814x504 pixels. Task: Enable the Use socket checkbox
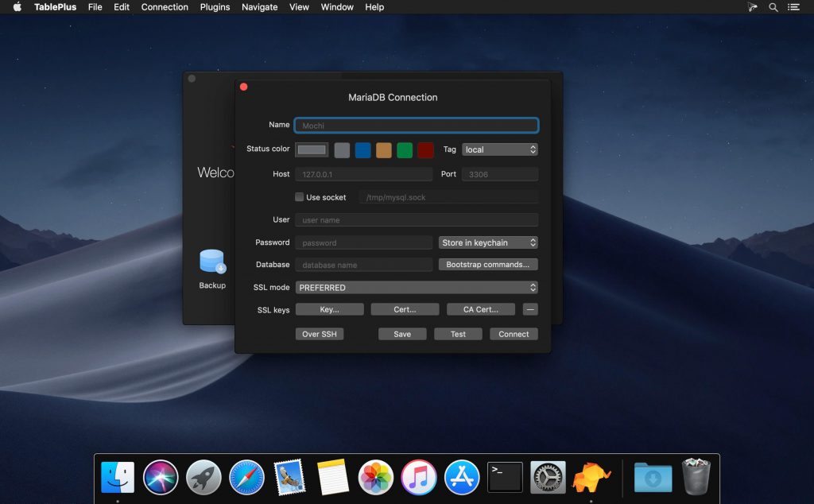pyautogui.click(x=300, y=197)
